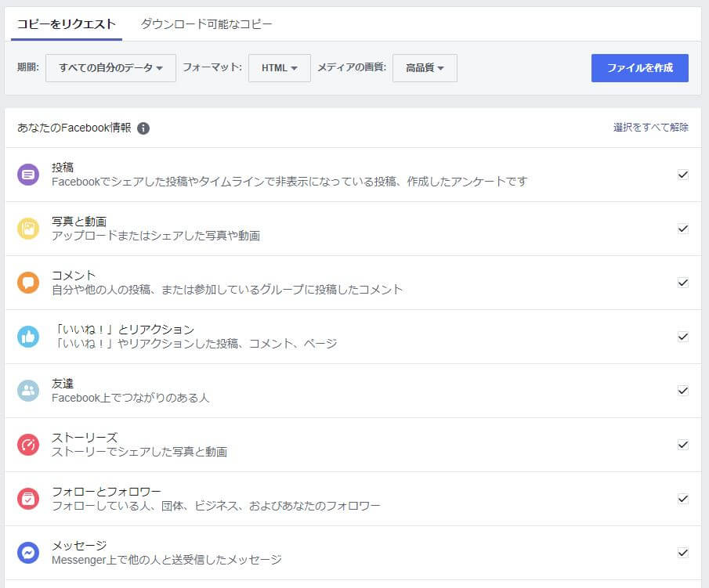Click the Messenger メッセージ icon
Viewport: 709px width, 588px height.
29,552
